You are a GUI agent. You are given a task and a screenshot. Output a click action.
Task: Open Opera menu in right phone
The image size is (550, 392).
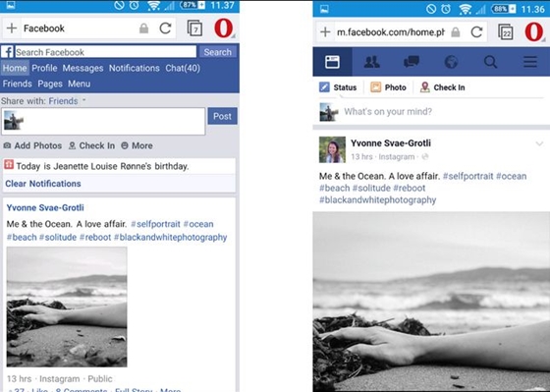click(534, 32)
